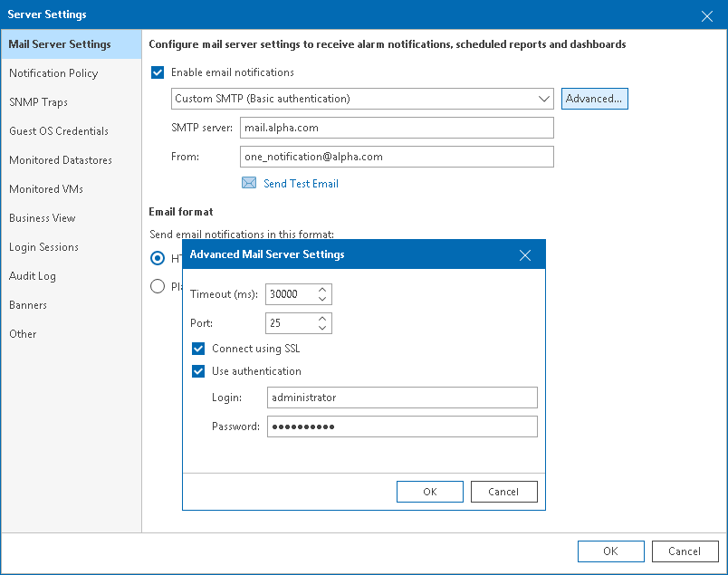Confirm the advanced settings with OK
728x575 pixels.
tap(429, 491)
